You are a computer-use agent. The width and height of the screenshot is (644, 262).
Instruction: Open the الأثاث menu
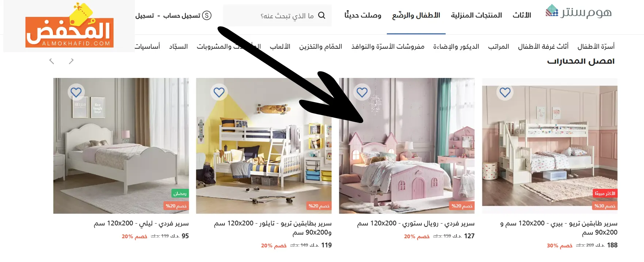(x=522, y=15)
